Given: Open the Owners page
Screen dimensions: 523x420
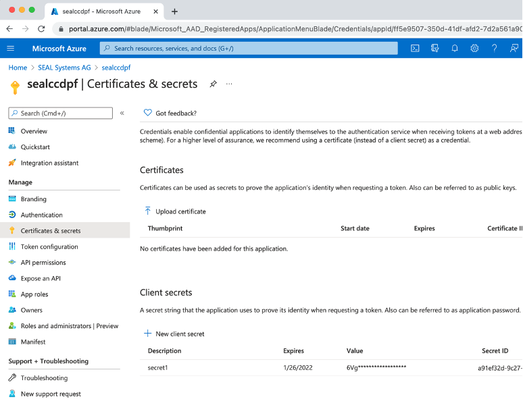Looking at the screenshot, I should click(x=31, y=311).
